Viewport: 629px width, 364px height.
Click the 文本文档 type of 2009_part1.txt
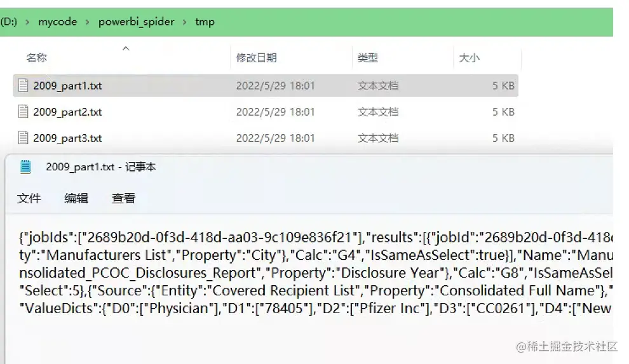tap(378, 86)
